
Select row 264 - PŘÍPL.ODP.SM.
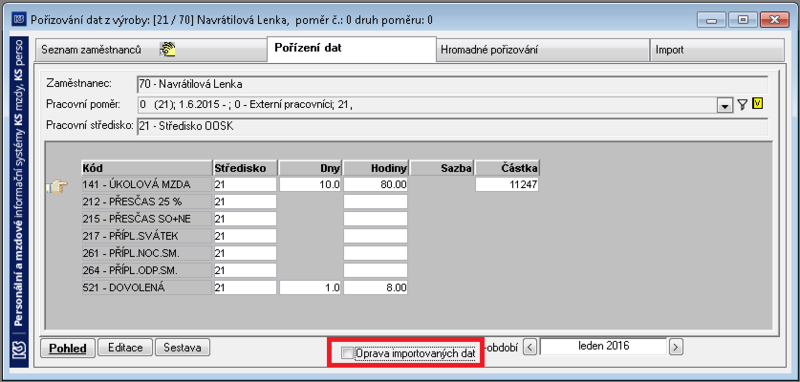point(146,270)
